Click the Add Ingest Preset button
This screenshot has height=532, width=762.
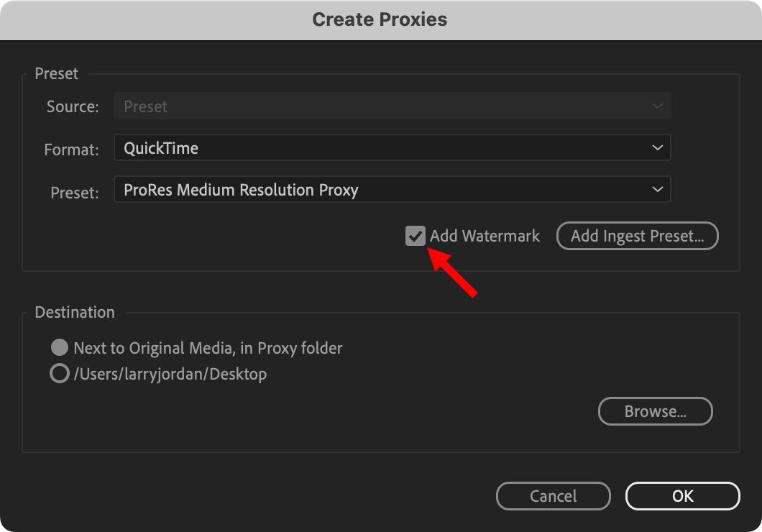click(x=637, y=236)
